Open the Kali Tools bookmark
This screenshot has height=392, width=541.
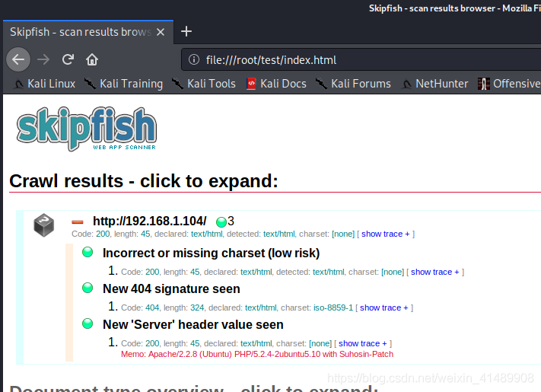204,84
